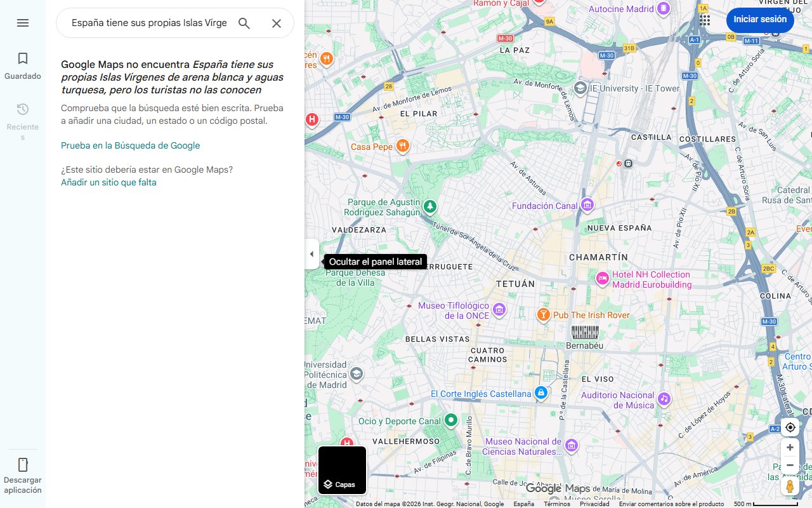Viewport: 812px width, 508px height.
Task: Open the Recientes history
Action: (x=23, y=121)
